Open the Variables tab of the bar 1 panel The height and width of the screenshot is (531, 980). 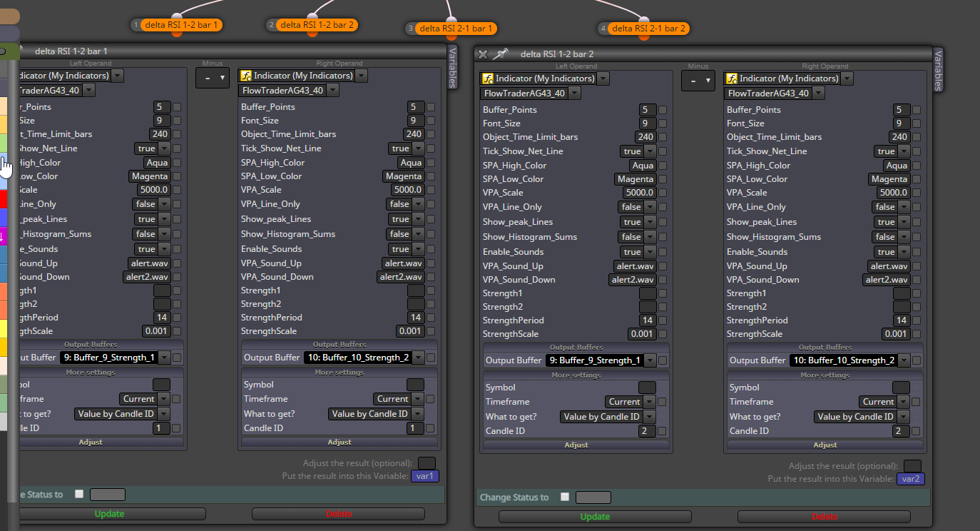pyautogui.click(x=452, y=66)
